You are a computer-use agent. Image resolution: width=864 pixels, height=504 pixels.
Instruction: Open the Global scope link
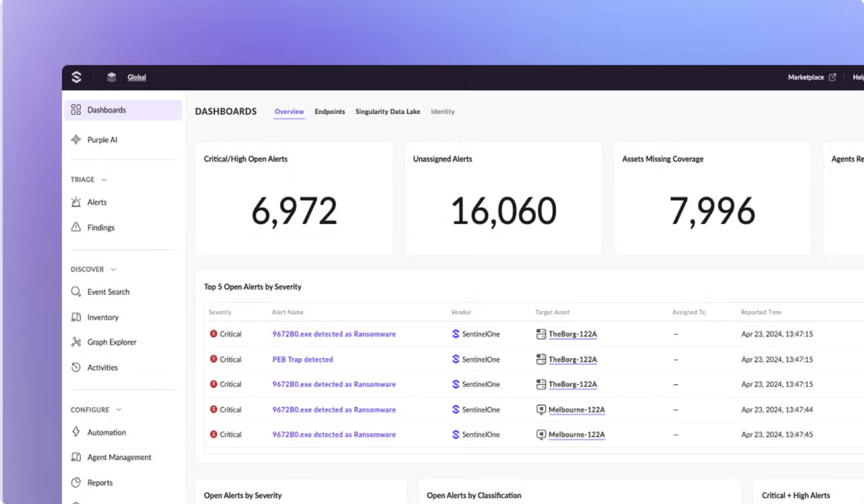[x=137, y=78]
